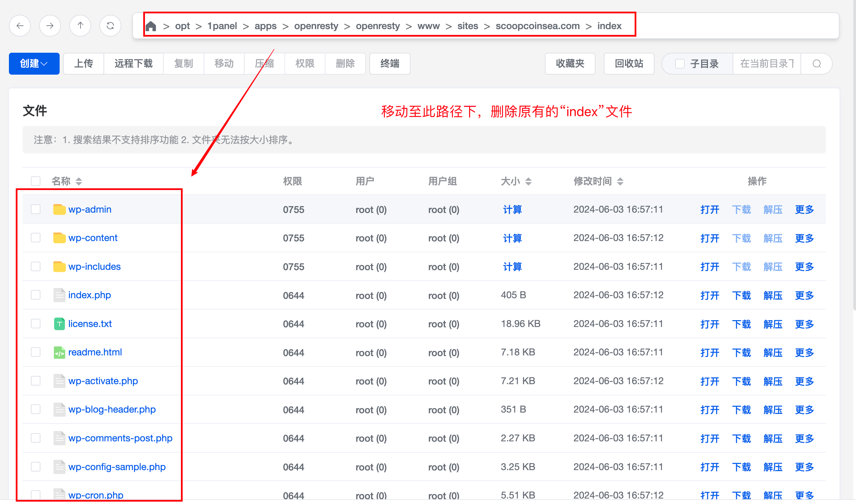The width and height of the screenshot is (856, 504).
Task: Open the 回收站 recycle bin
Action: click(x=629, y=64)
